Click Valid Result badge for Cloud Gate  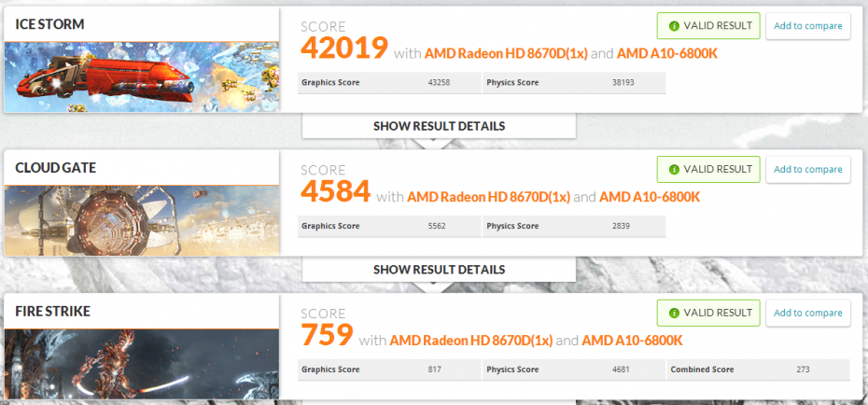pyautogui.click(x=708, y=169)
